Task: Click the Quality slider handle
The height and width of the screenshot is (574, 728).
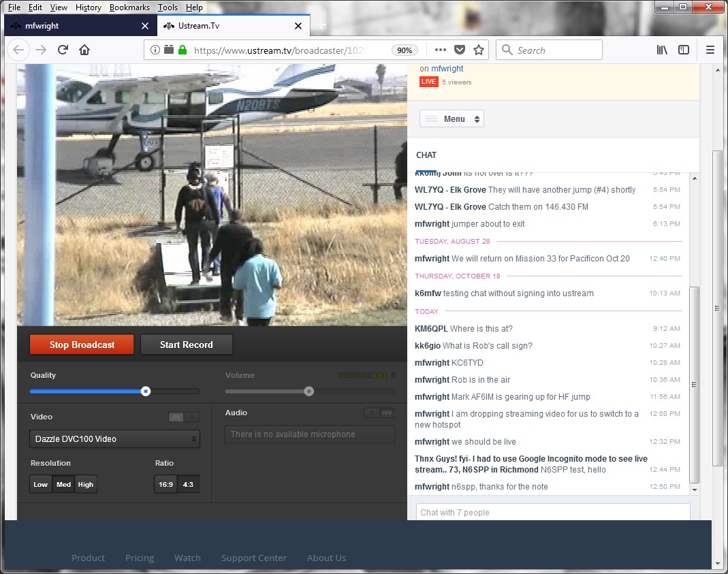Action: pos(146,391)
